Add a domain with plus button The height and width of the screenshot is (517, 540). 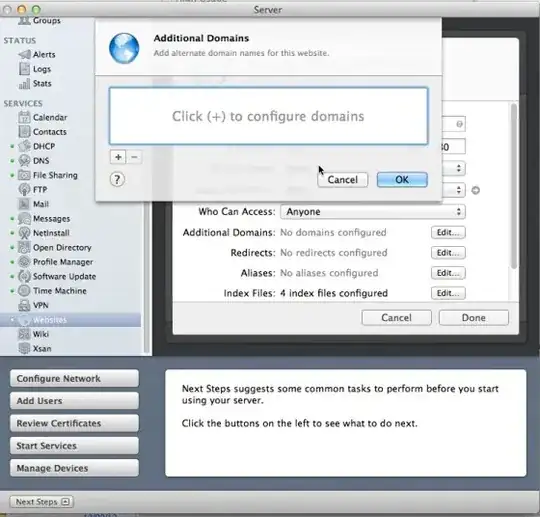click(x=118, y=157)
